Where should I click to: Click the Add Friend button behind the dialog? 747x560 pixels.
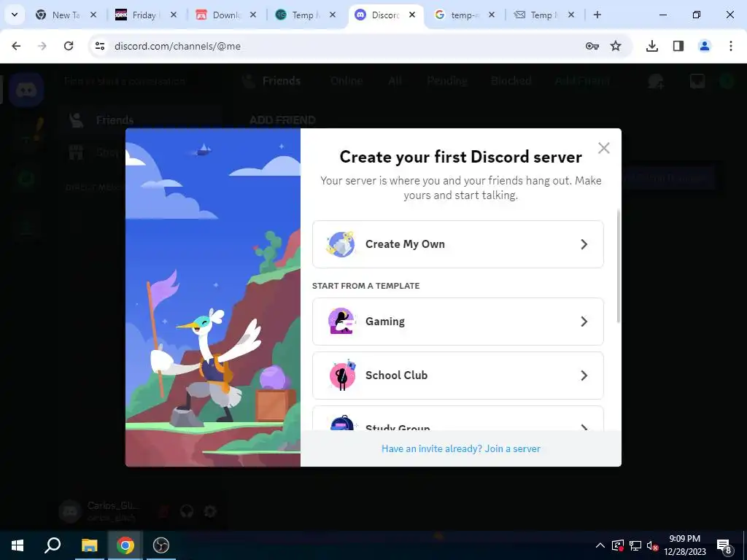click(x=581, y=81)
